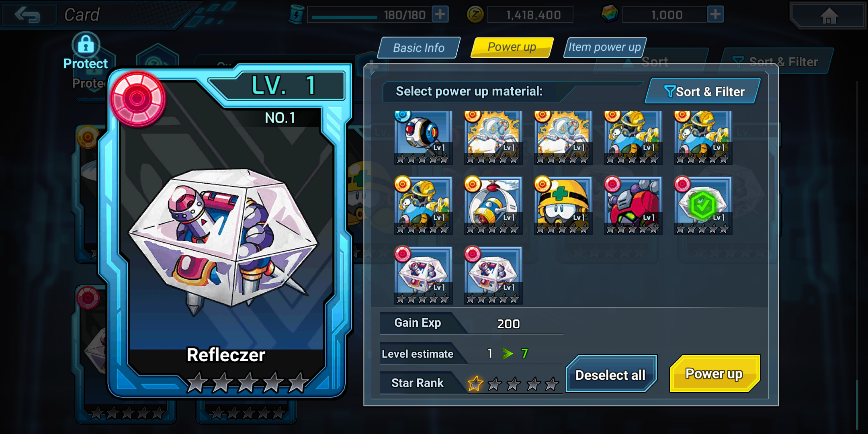
Task: Open Sort & Filter in material panel
Action: [x=703, y=92]
